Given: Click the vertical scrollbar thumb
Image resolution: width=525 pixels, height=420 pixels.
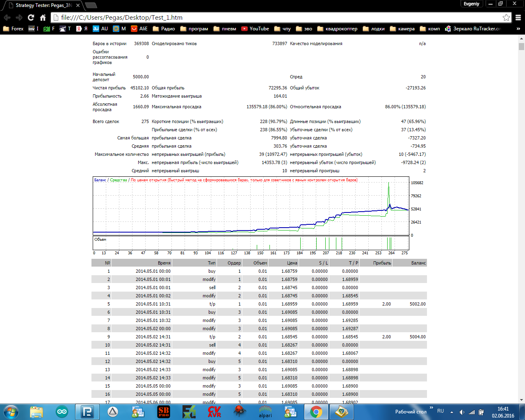Looking at the screenshot, I should tap(521, 46).
